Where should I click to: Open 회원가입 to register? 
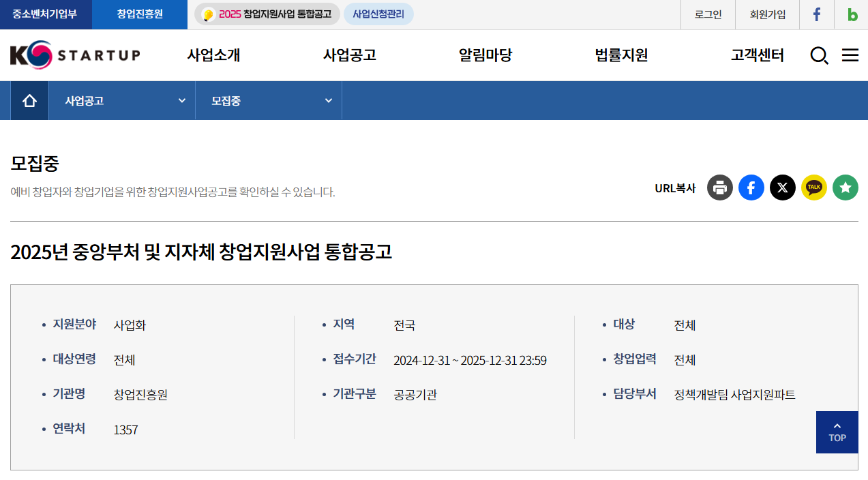[767, 14]
